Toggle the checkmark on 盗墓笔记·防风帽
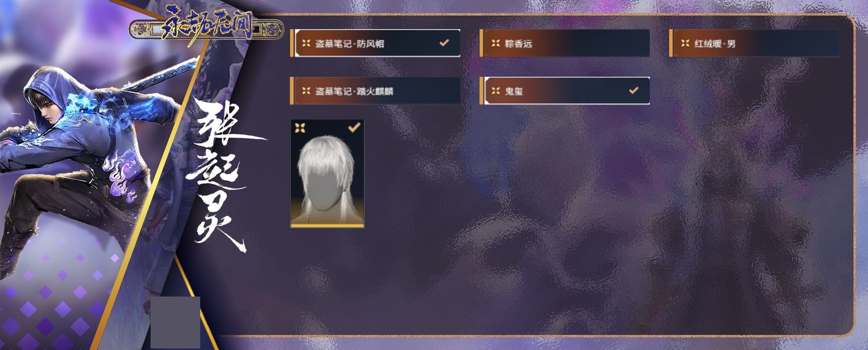Image resolution: width=868 pixels, height=350 pixels. (x=444, y=43)
